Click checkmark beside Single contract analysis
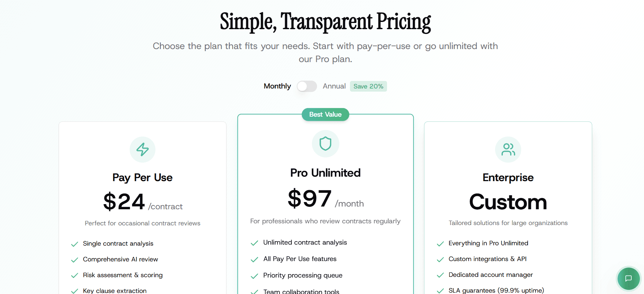The height and width of the screenshot is (294, 644). pos(74,244)
